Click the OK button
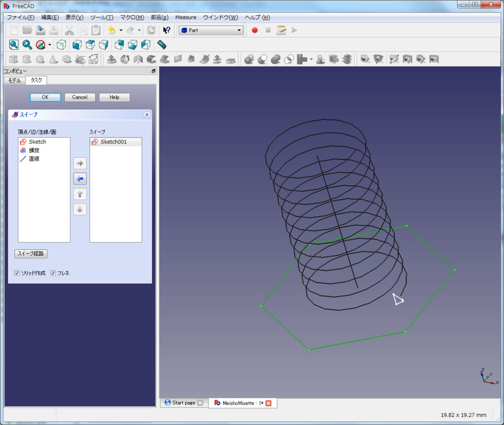The width and height of the screenshot is (504, 425). coord(45,97)
